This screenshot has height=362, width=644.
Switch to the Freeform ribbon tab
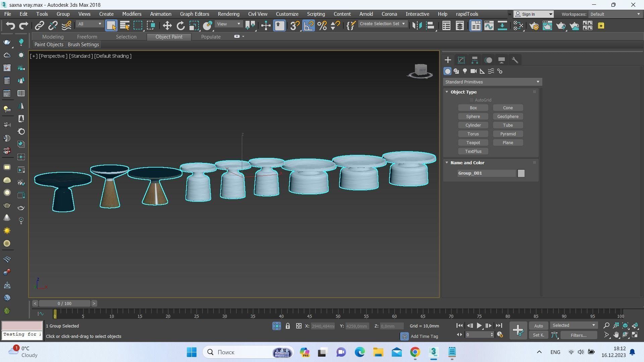87,37
